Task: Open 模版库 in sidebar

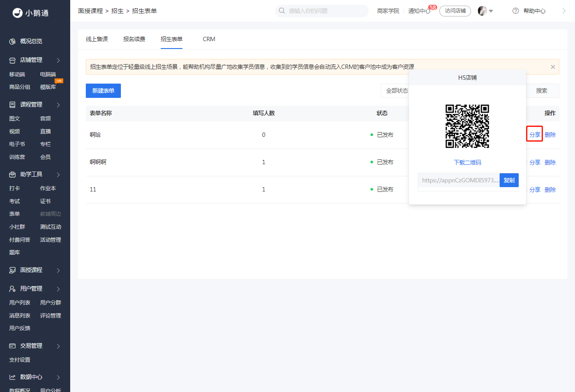Action: 48,87
